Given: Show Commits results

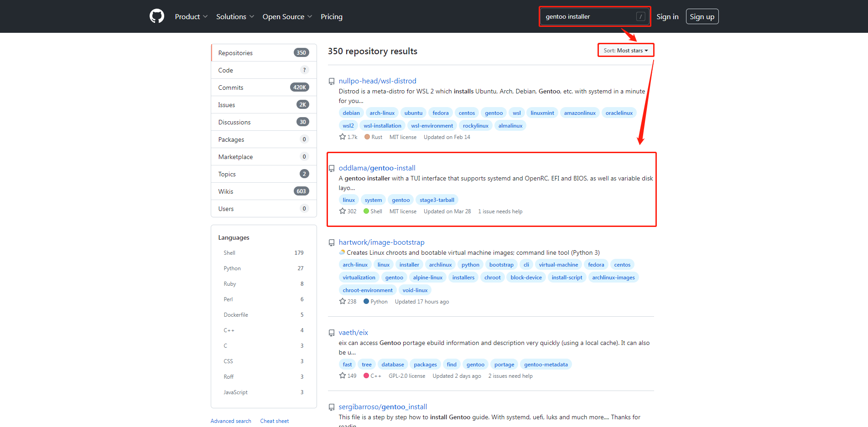Looking at the screenshot, I should (x=264, y=87).
